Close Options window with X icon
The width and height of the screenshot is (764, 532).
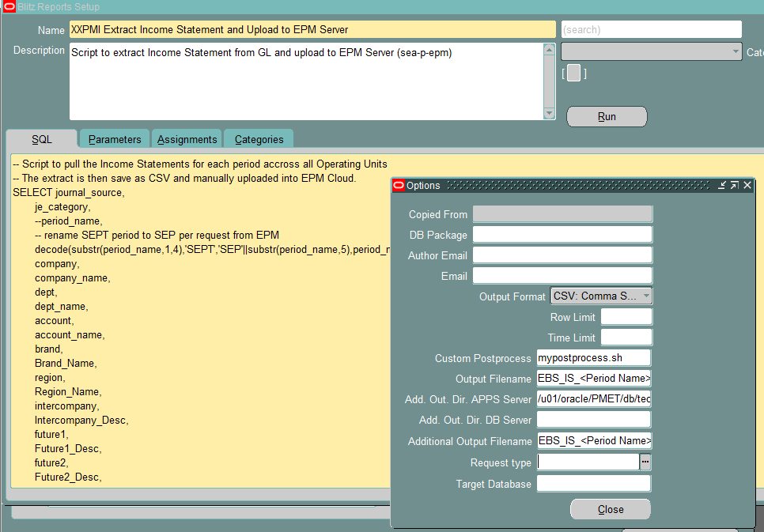coord(747,185)
